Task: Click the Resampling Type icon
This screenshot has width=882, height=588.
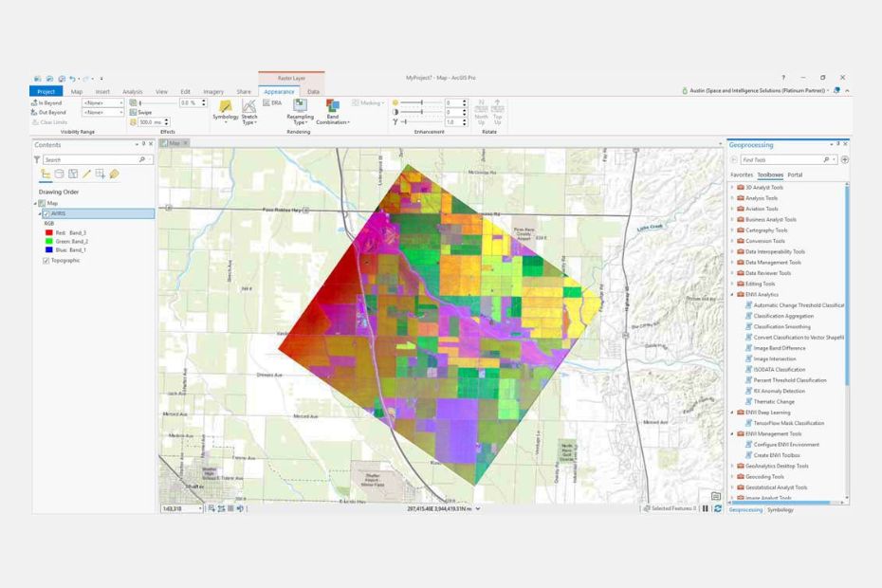Action: click(300, 105)
